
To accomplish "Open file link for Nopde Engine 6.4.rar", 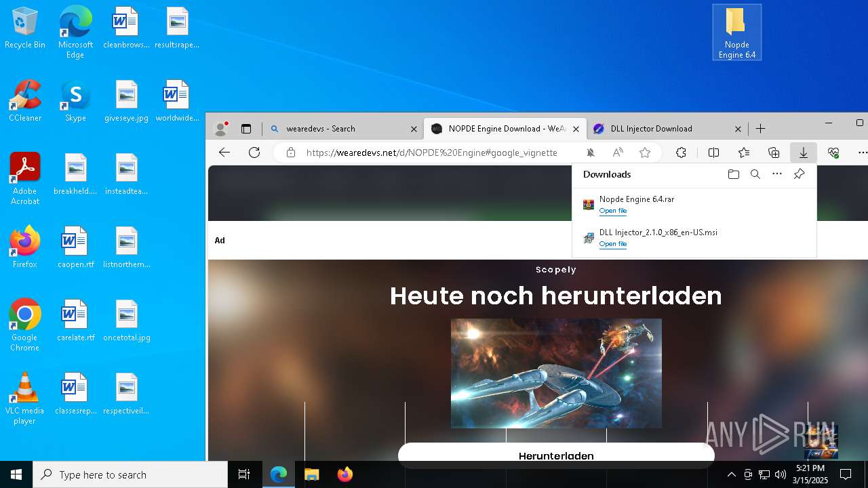I will click(x=612, y=211).
